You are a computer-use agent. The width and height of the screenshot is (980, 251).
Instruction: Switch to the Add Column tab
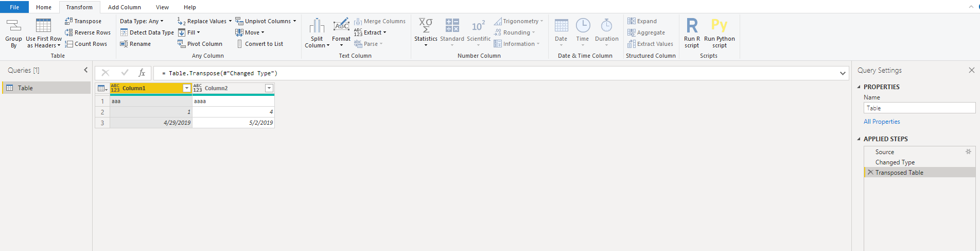(125, 7)
